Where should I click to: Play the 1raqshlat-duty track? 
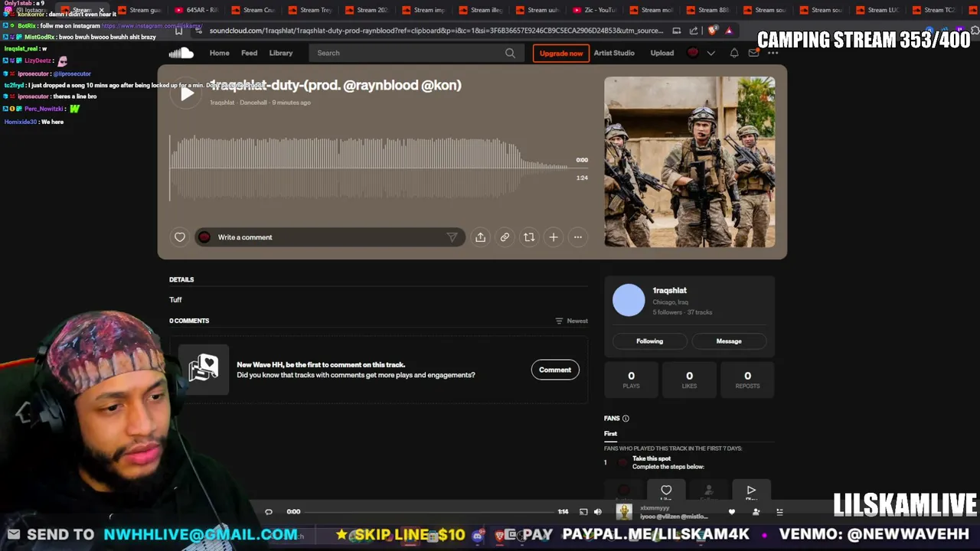tap(186, 94)
